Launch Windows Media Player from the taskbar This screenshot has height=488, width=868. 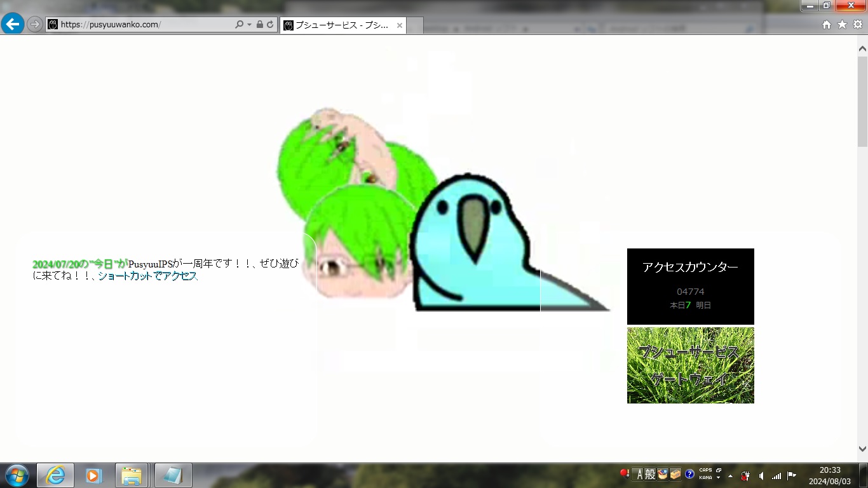tap(94, 475)
